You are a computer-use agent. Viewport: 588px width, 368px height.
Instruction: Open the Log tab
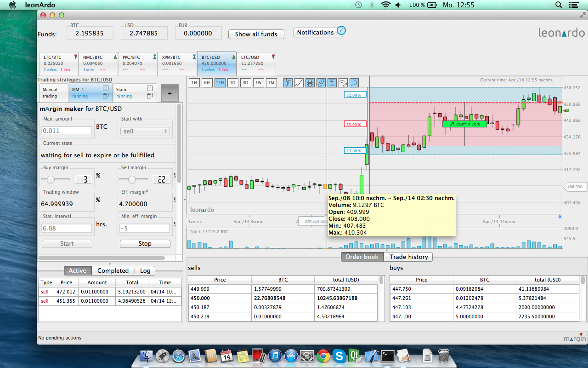pyautogui.click(x=145, y=270)
